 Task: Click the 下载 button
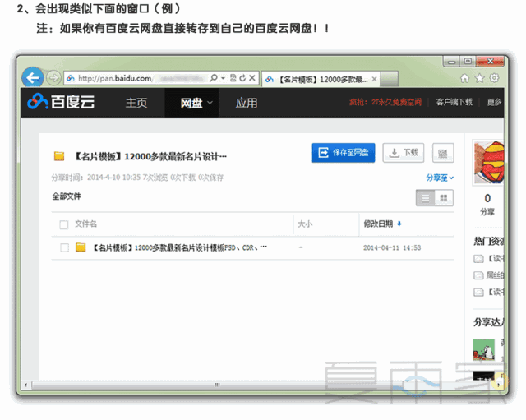(404, 153)
